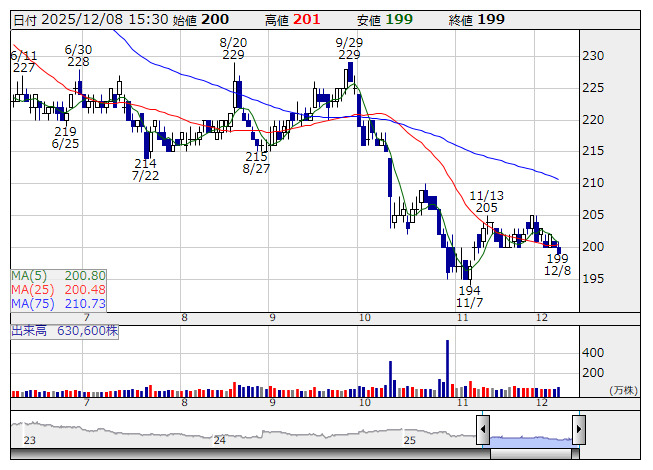Click the 214 7/22 low annotation

click(x=145, y=169)
